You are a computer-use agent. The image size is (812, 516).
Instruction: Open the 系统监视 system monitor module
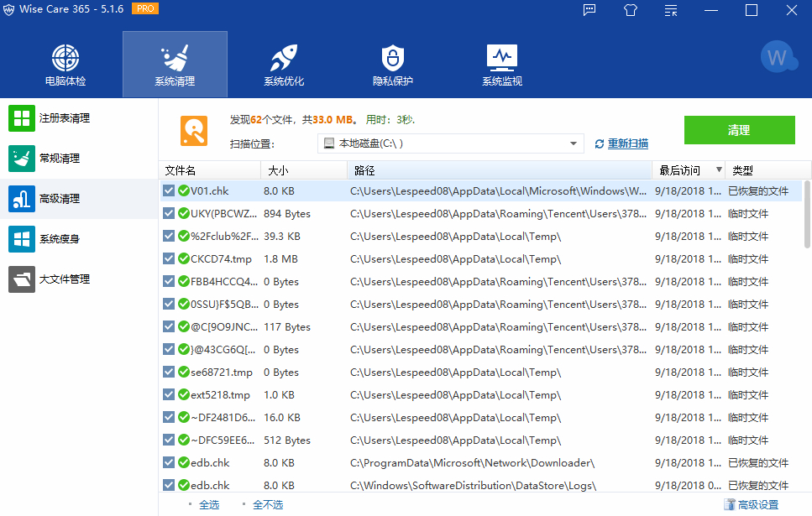pos(502,65)
